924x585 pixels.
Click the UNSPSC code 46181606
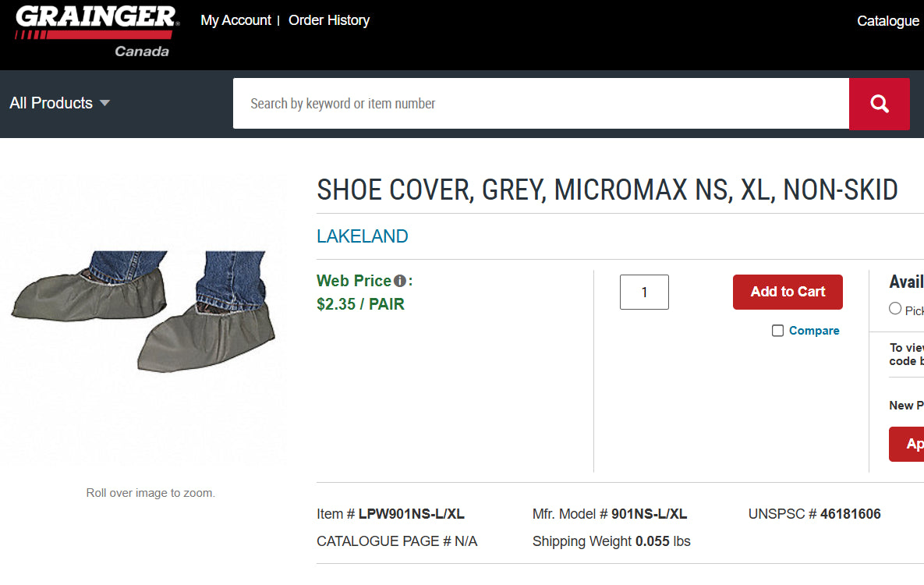[850, 514]
